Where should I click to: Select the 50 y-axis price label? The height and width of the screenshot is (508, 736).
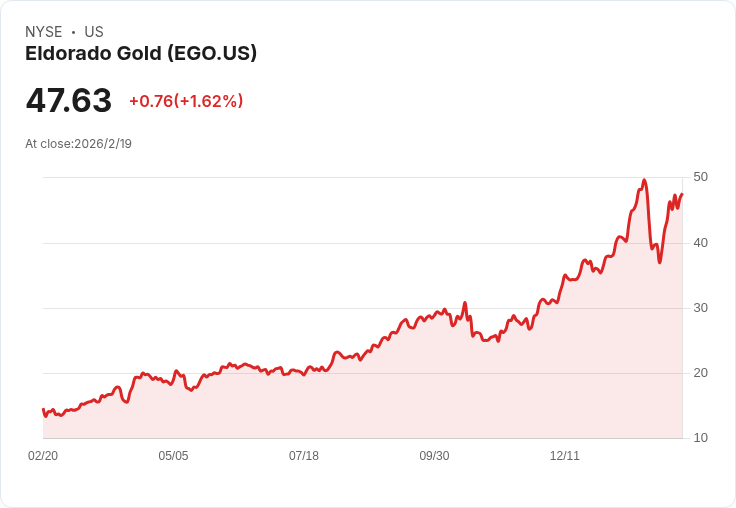tap(700, 177)
